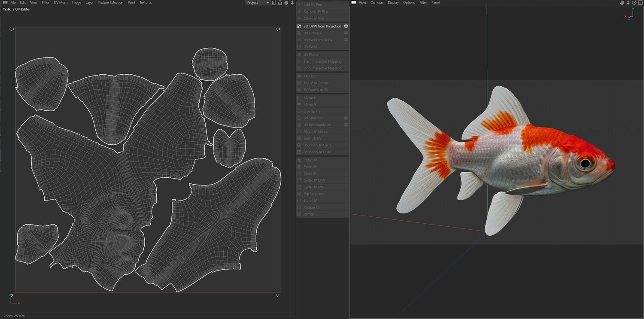Image resolution: width=644 pixels, height=319 pixels.
Task: Click Boundary to Quad
Action: pos(322,152)
